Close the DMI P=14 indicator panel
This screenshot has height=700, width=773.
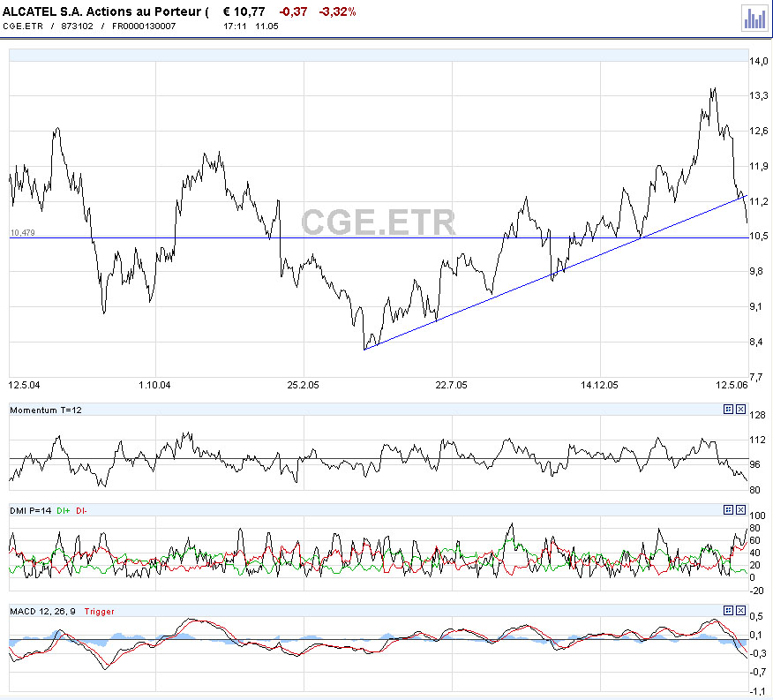click(740, 509)
